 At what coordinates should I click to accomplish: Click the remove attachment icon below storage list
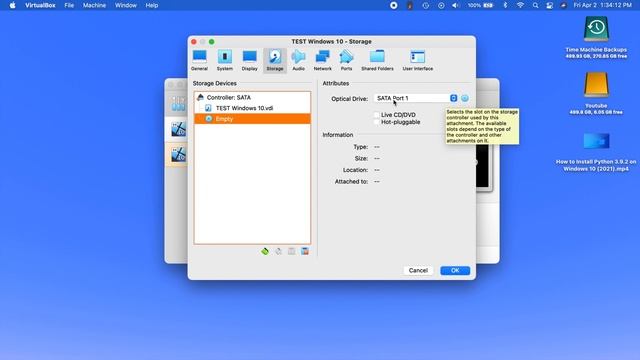[x=305, y=251]
